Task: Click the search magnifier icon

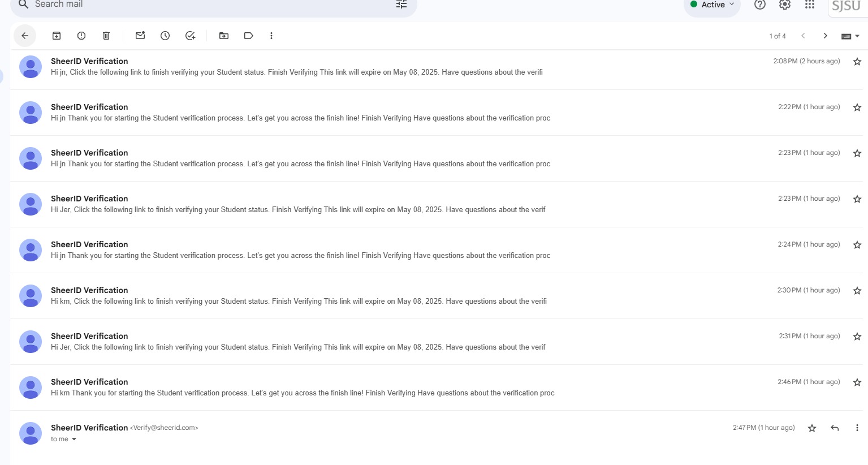Action: click(x=23, y=5)
